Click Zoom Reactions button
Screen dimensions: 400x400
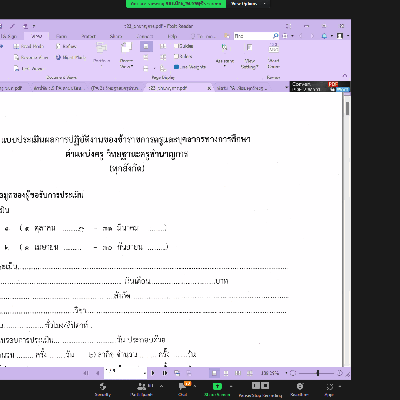300,389
